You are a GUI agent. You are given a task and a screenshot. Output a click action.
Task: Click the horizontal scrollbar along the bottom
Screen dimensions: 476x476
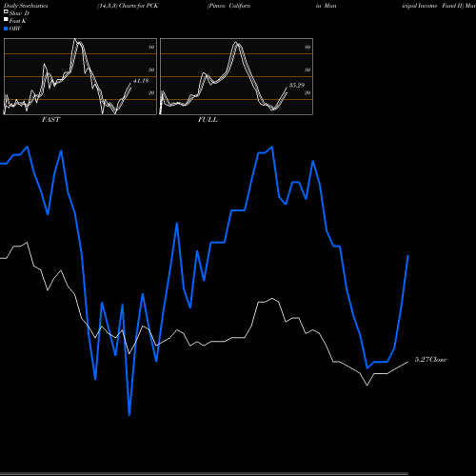204,474
